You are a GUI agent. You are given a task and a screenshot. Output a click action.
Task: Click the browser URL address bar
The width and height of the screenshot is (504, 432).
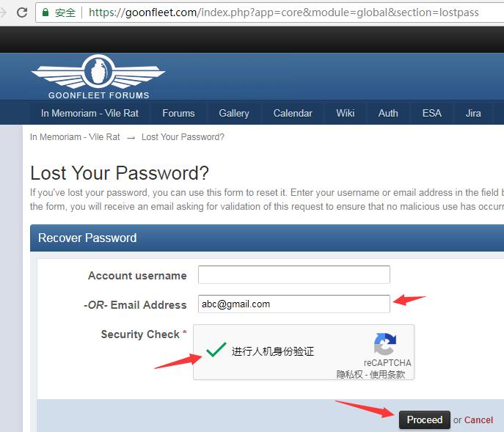click(x=270, y=12)
